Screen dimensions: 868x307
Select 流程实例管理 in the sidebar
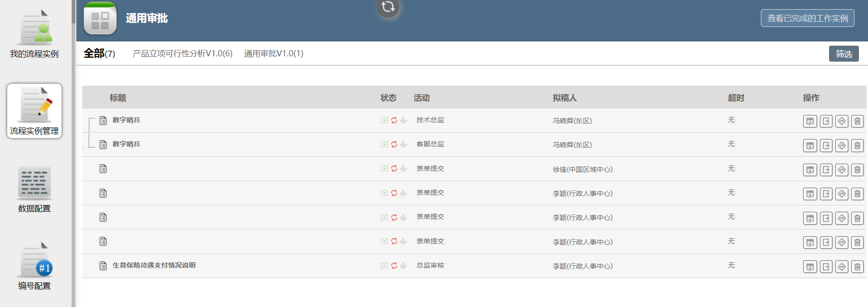(x=34, y=111)
